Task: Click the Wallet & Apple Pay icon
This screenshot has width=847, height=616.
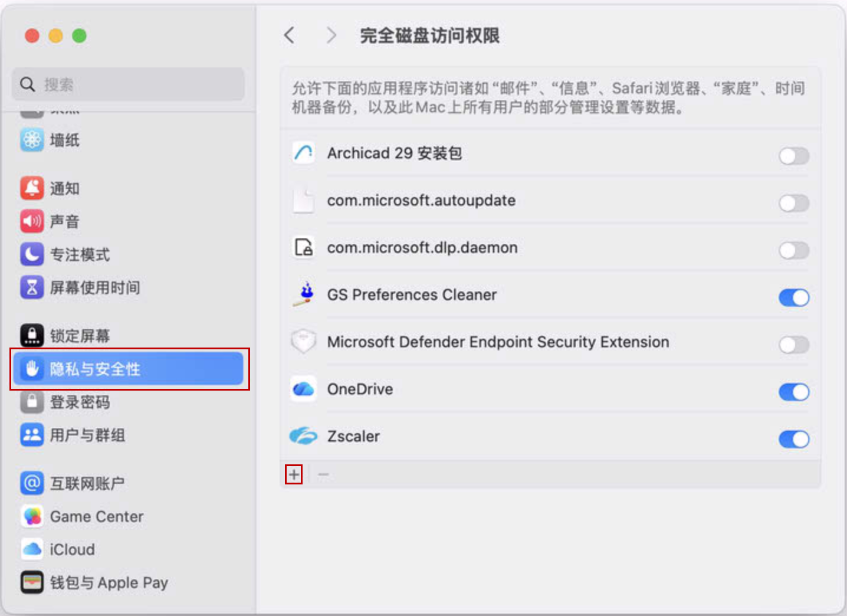Action: (x=32, y=582)
